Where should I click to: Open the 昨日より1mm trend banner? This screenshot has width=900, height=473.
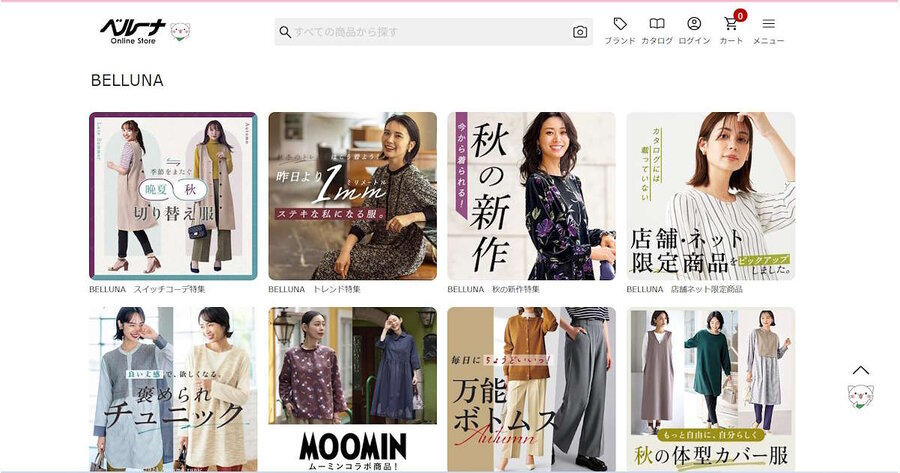(352, 196)
